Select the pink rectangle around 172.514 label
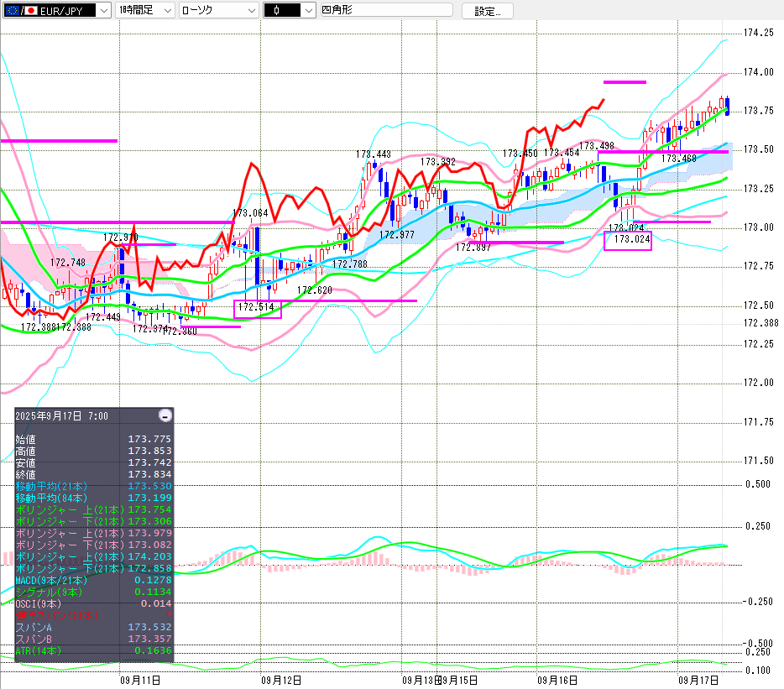Image resolution: width=784 pixels, height=689 pixels. coord(257,309)
